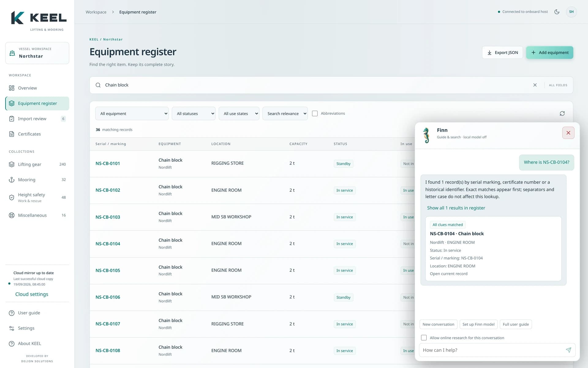The image size is (588, 368).
Task: Toggle dark mode moon icon
Action: [x=557, y=12]
